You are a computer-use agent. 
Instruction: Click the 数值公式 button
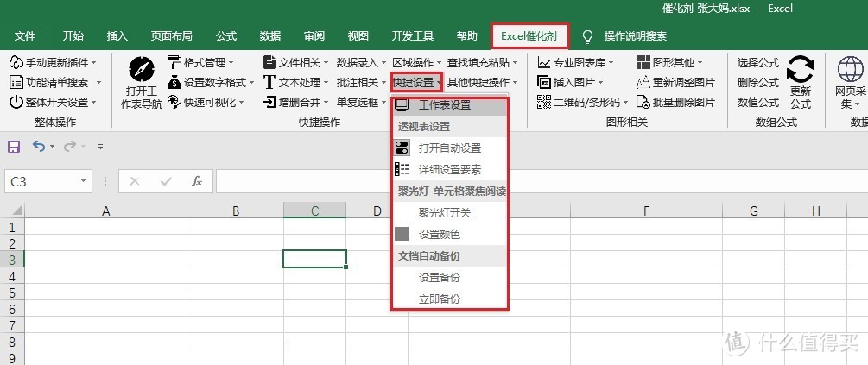coord(757,103)
